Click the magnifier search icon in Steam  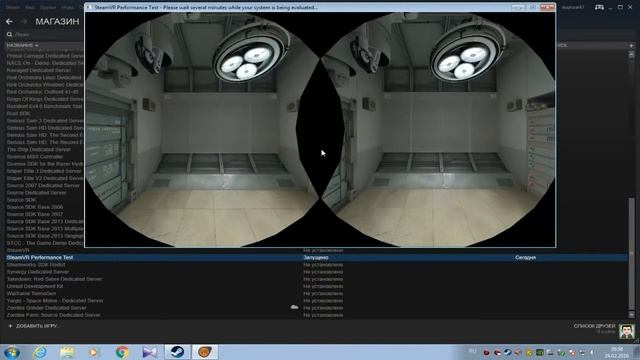9,35
